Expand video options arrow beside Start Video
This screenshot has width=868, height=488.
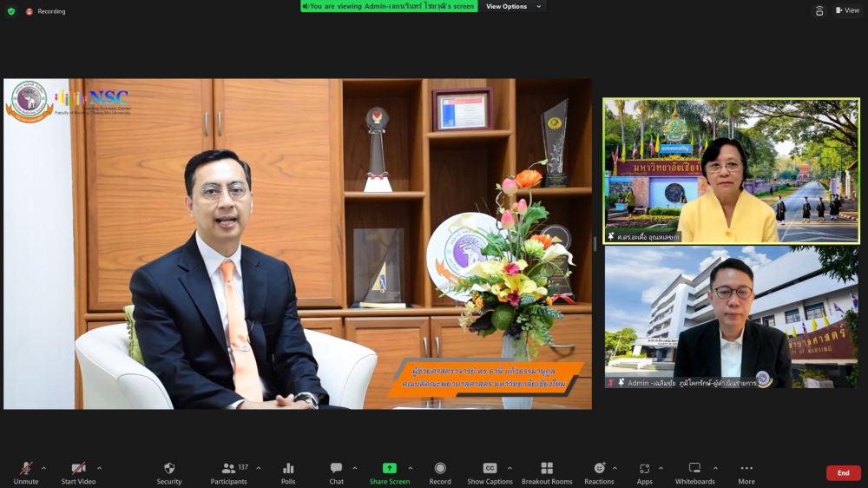point(99,468)
